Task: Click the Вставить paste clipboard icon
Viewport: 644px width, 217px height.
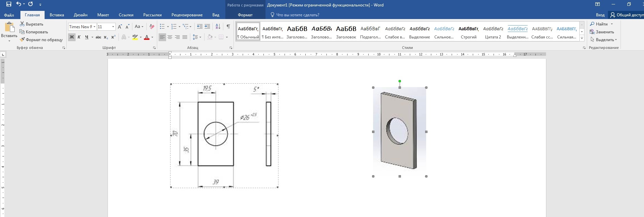Action: click(9, 28)
